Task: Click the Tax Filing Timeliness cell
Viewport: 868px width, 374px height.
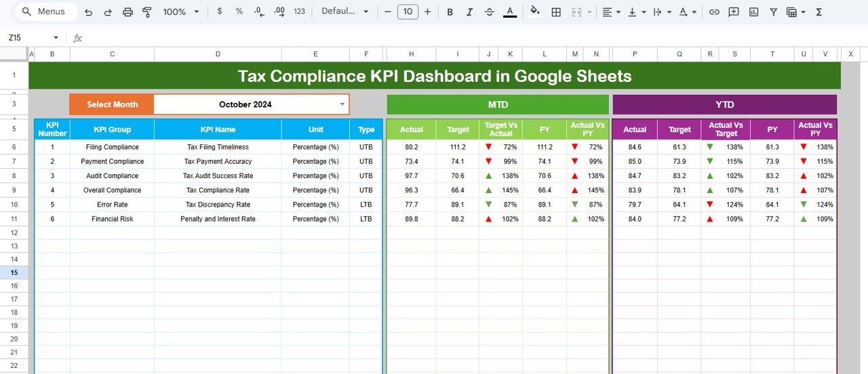Action: (218, 147)
